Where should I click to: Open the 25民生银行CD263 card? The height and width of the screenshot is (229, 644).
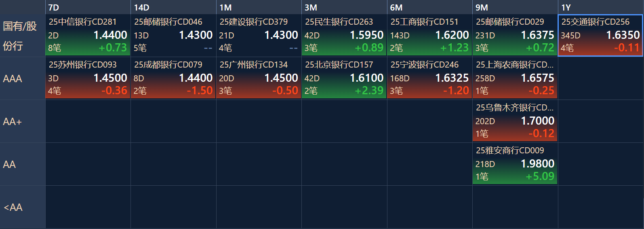click(x=344, y=36)
